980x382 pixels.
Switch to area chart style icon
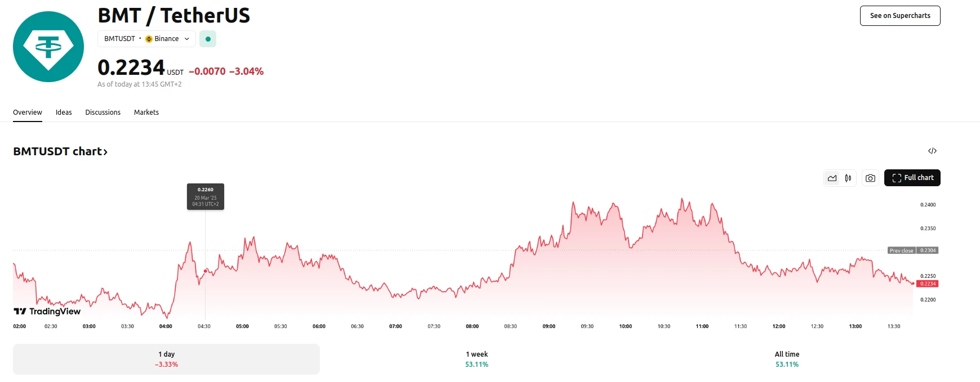[x=832, y=178]
